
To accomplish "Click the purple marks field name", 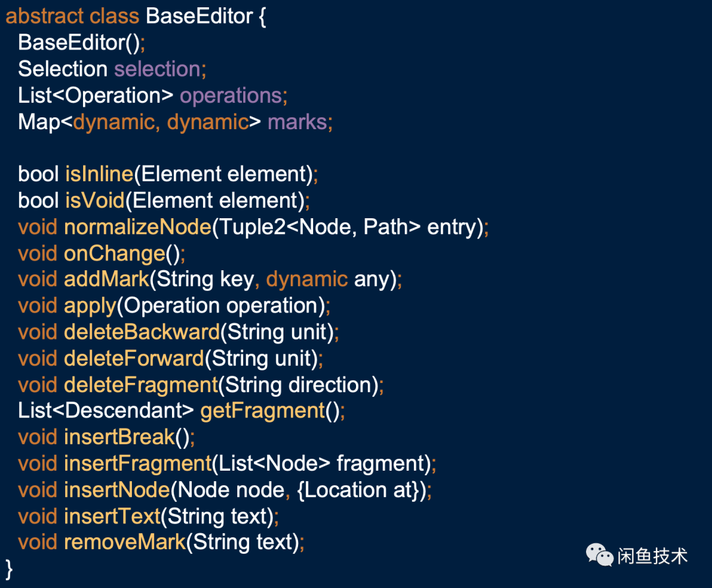I will (x=297, y=121).
